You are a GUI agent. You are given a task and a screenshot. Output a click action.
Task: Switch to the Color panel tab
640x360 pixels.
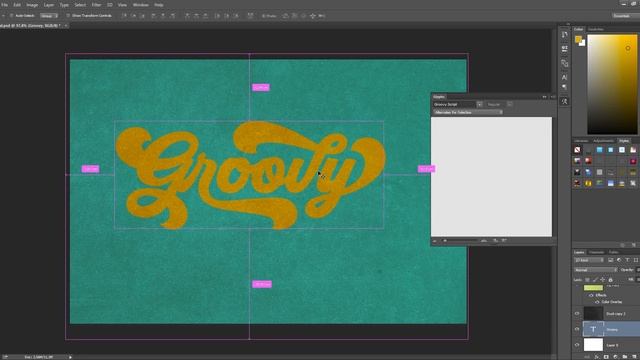pos(579,29)
